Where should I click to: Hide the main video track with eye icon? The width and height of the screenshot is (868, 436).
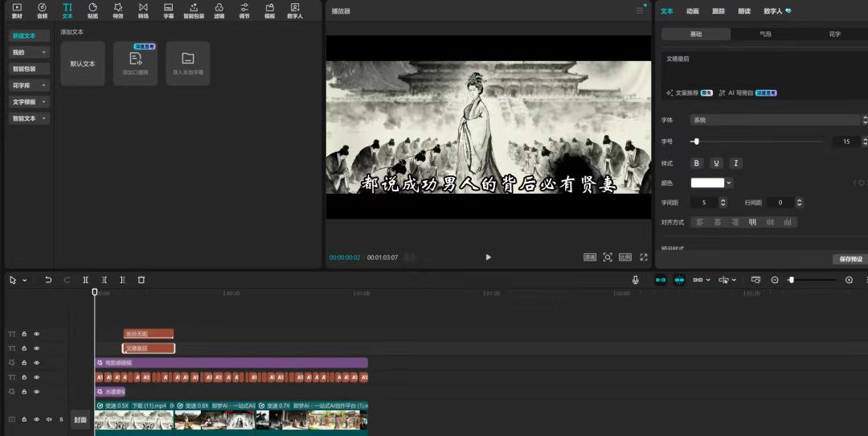36,419
